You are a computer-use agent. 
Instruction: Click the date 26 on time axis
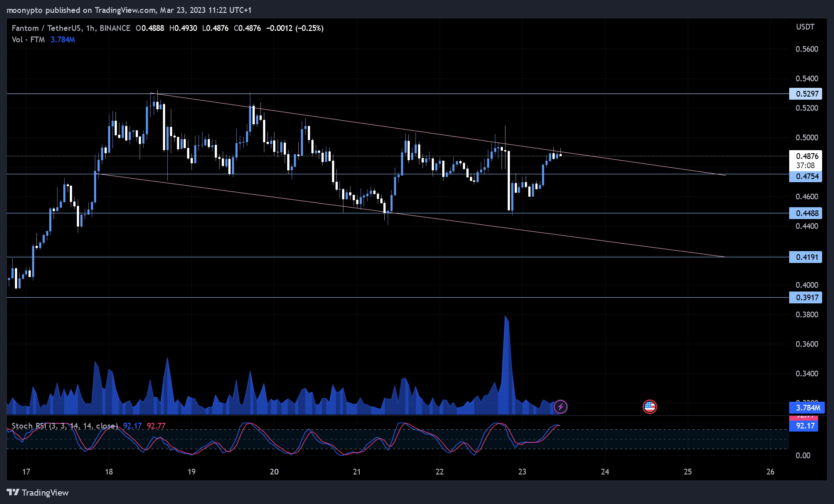coord(770,472)
